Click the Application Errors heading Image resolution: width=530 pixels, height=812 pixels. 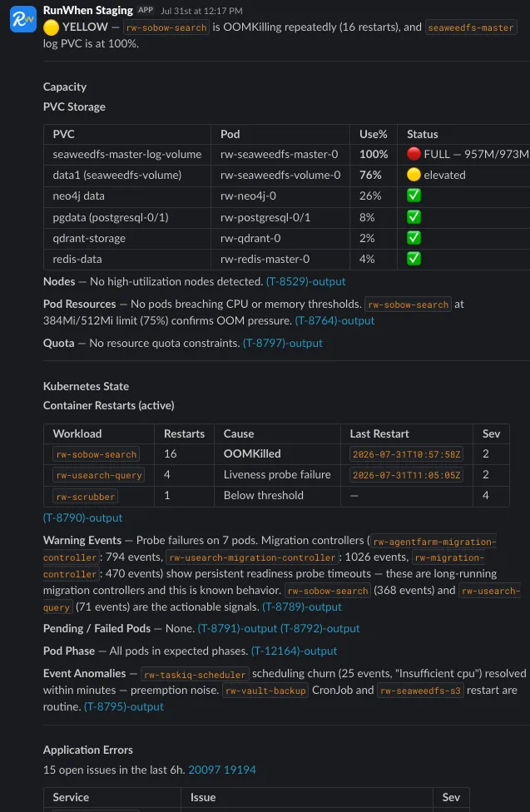[88, 750]
